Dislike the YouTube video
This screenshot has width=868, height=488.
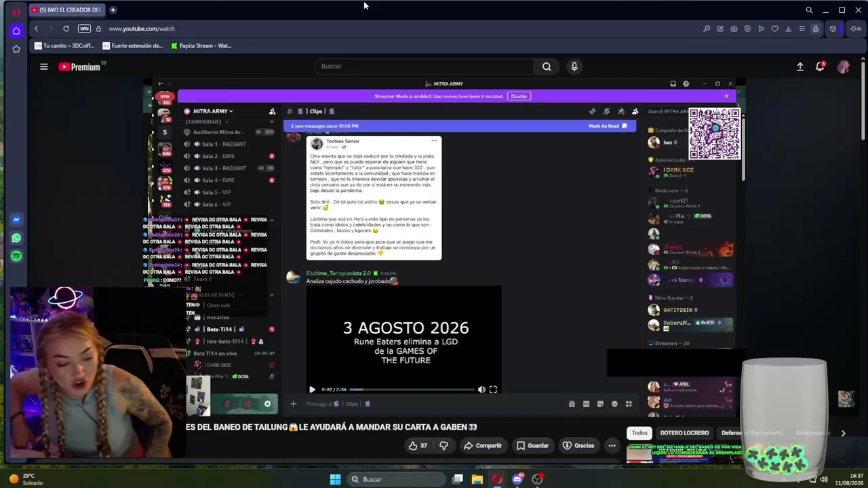coord(443,445)
